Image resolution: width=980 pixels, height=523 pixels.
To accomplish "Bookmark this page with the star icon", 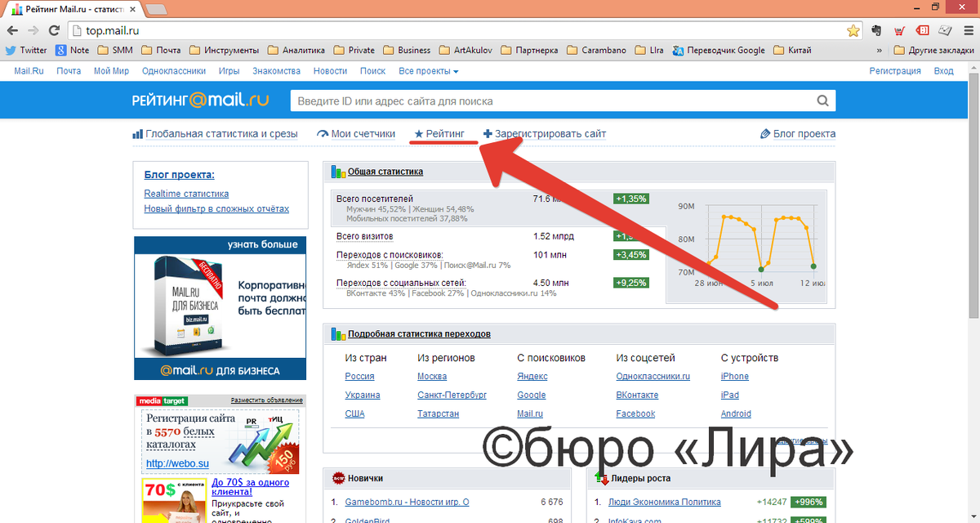I will (x=853, y=30).
